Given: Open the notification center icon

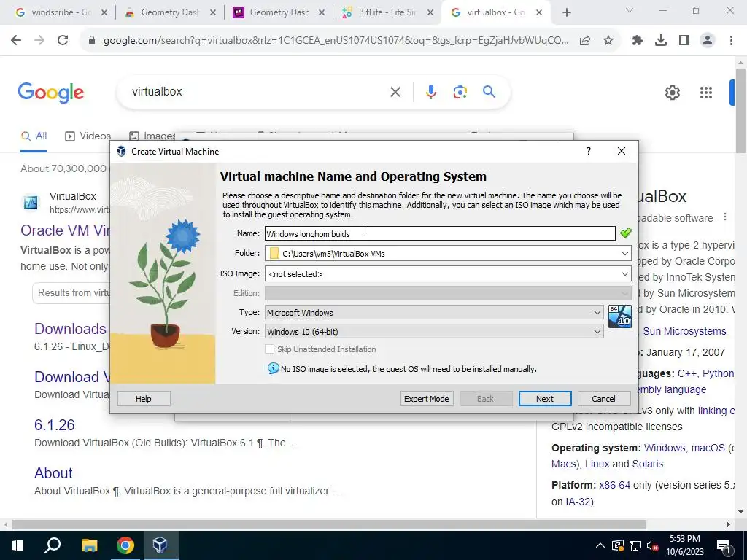Looking at the screenshot, I should coord(723,545).
